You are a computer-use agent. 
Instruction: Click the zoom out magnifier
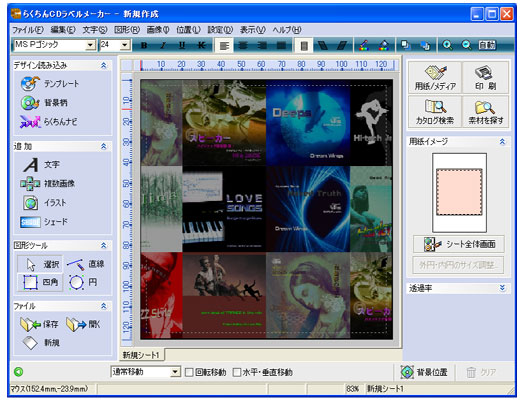click(467, 45)
